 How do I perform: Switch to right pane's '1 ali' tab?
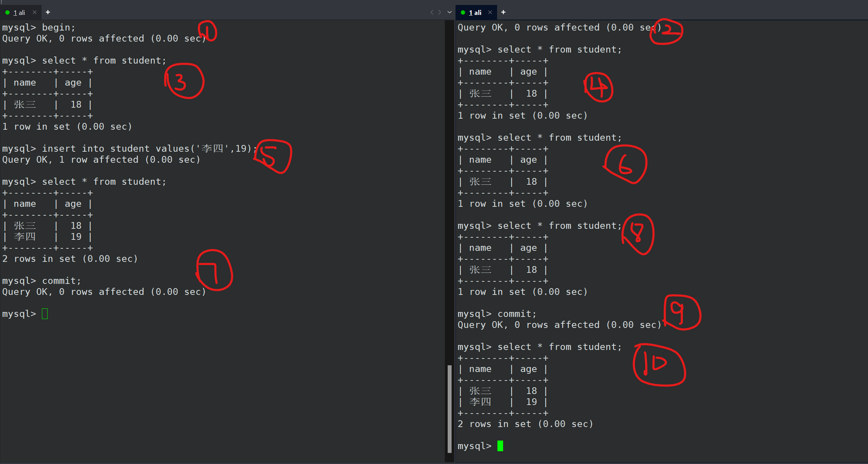point(475,13)
